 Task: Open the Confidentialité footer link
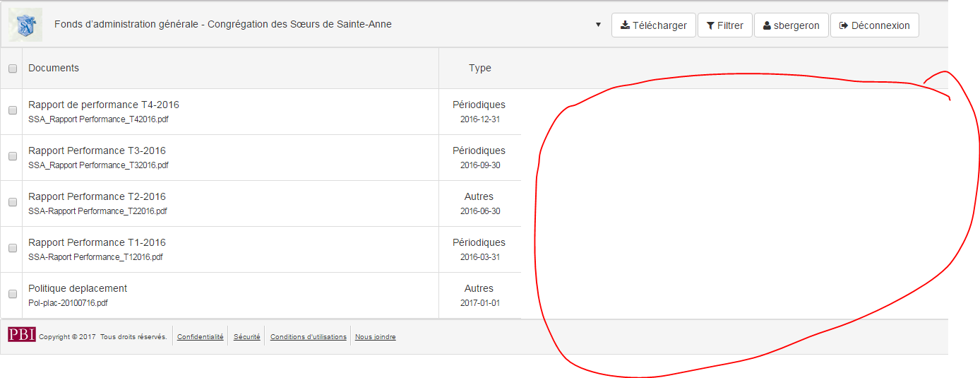pyautogui.click(x=200, y=337)
